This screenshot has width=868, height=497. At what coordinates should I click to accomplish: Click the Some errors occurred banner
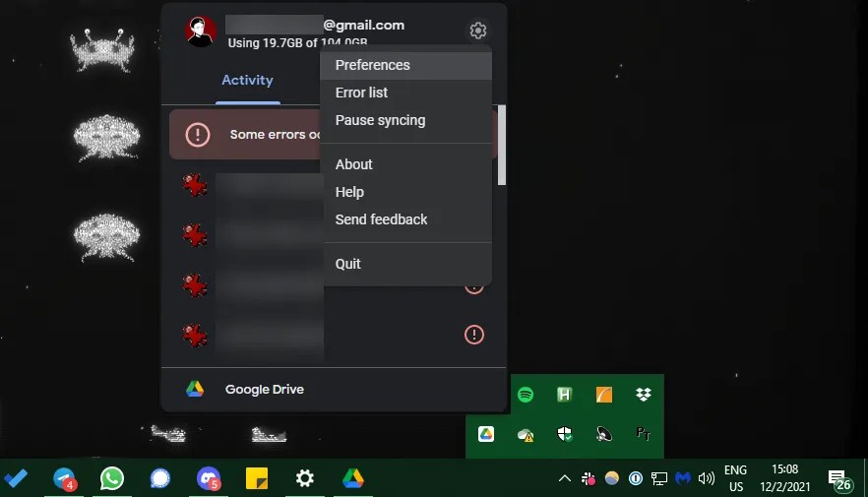(245, 135)
